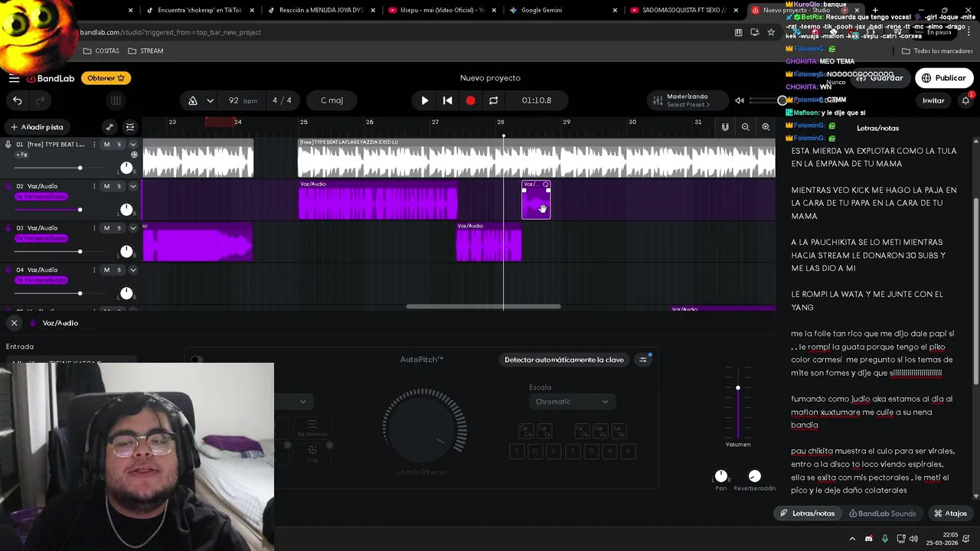This screenshot has height=551, width=980.
Task: Open the Escala Chromatic dropdown
Action: point(571,402)
